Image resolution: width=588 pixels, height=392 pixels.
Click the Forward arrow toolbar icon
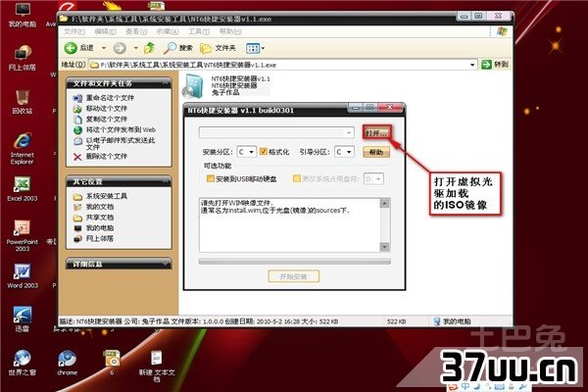point(120,48)
